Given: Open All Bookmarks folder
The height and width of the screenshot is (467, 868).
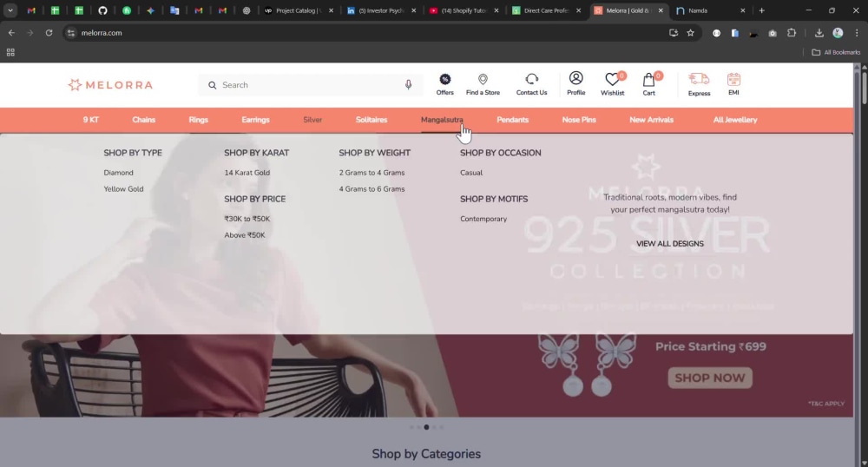Looking at the screenshot, I should point(836,52).
